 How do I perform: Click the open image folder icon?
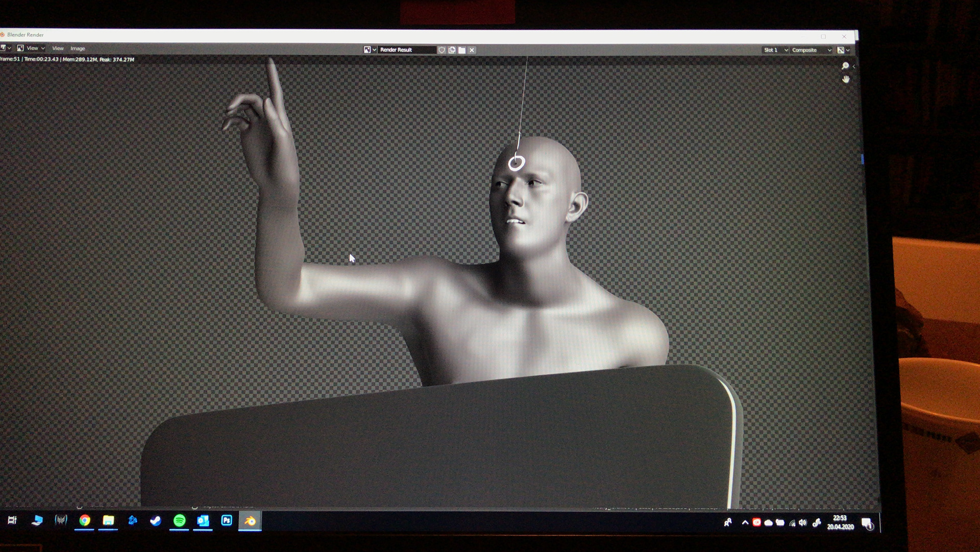(462, 50)
